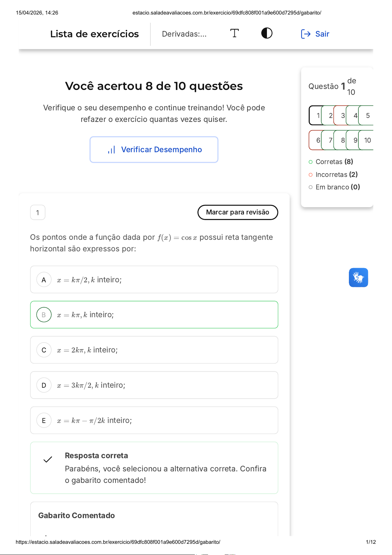Click the checkmark icon beside Resposta correta
This screenshot has height=555, width=392.
click(48, 459)
